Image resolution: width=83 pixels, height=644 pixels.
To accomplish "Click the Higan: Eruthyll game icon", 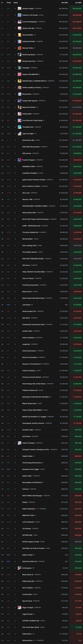I will (20, 608).
